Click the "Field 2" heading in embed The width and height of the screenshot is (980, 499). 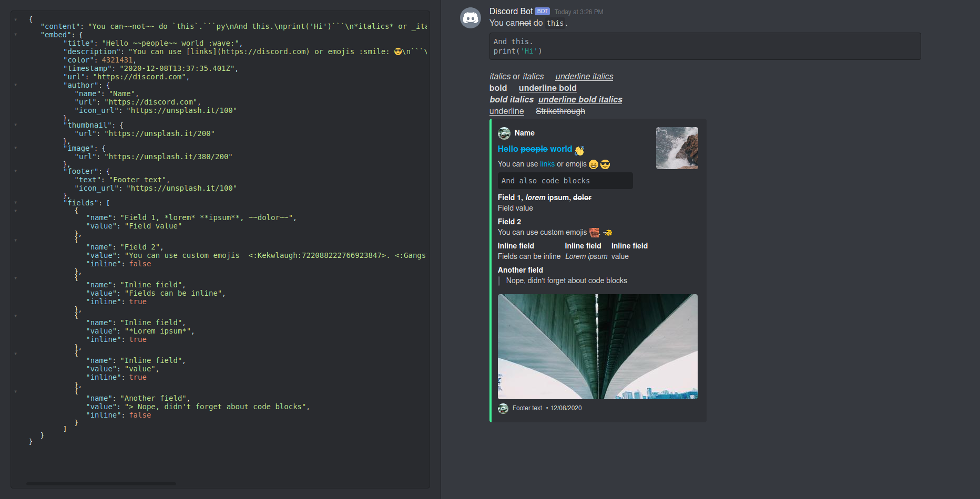click(509, 222)
